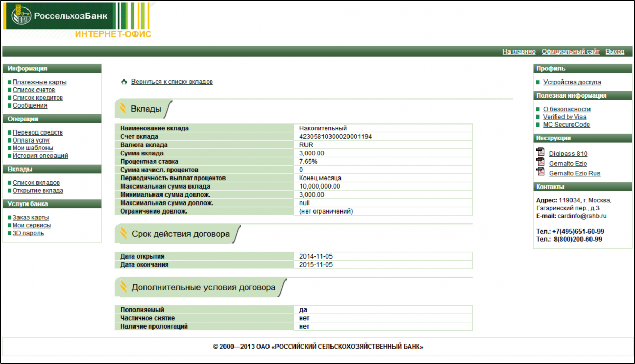Click the 'Срок действия договора' section heading
Screen dimensions: 635x364
click(180, 234)
